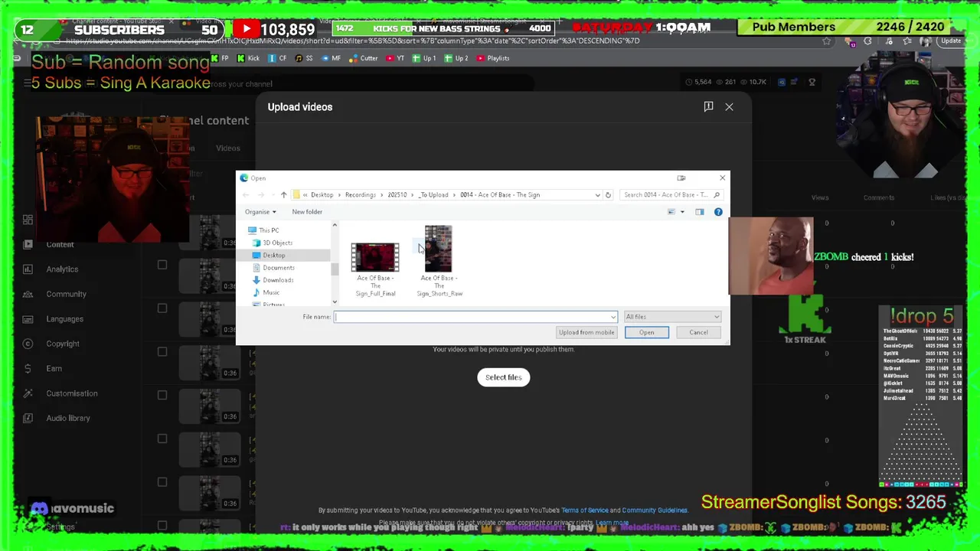Close the Upload videos dialog
This screenshot has width=980, height=551.
click(x=729, y=107)
